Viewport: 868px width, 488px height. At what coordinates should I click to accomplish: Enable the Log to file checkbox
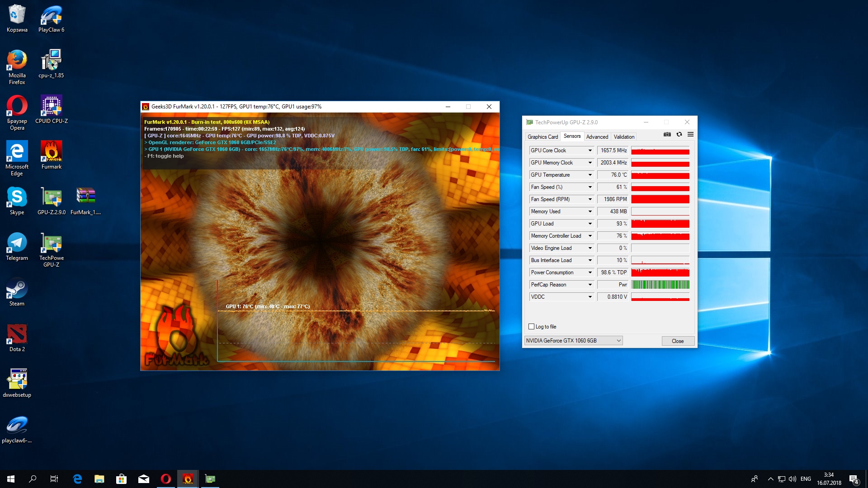pyautogui.click(x=531, y=327)
